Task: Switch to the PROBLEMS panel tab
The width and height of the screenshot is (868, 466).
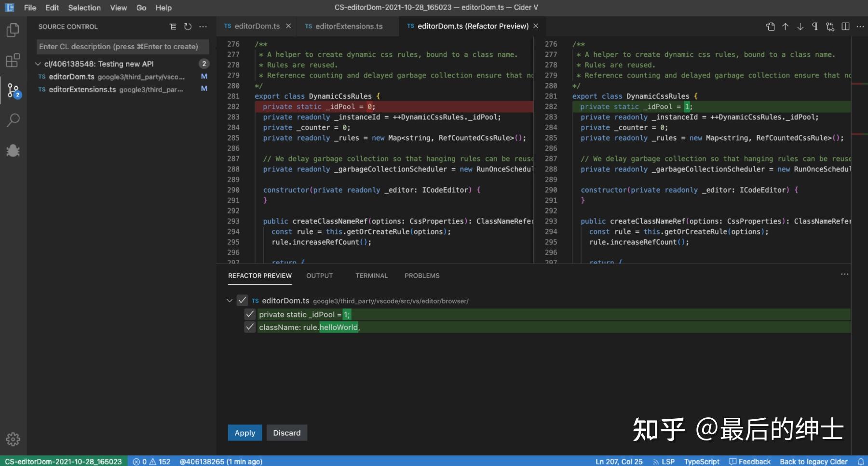Action: tap(422, 276)
